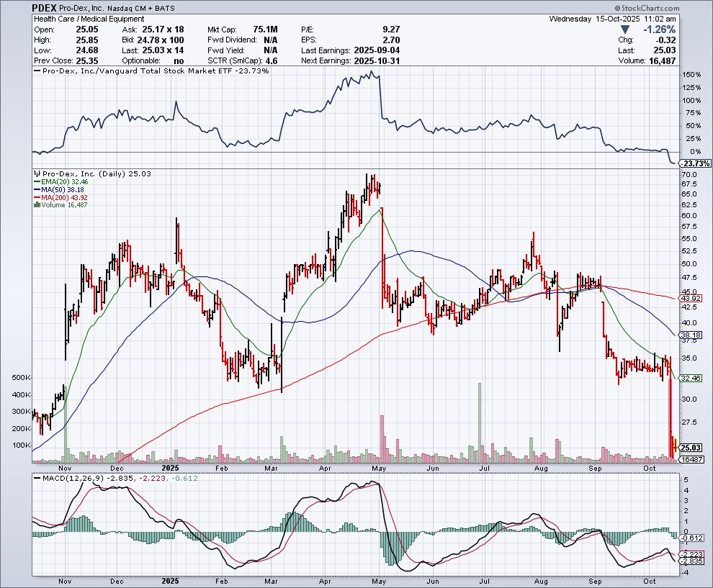
Task: Click the Last quote 25.03 x 14
Action: coord(162,50)
